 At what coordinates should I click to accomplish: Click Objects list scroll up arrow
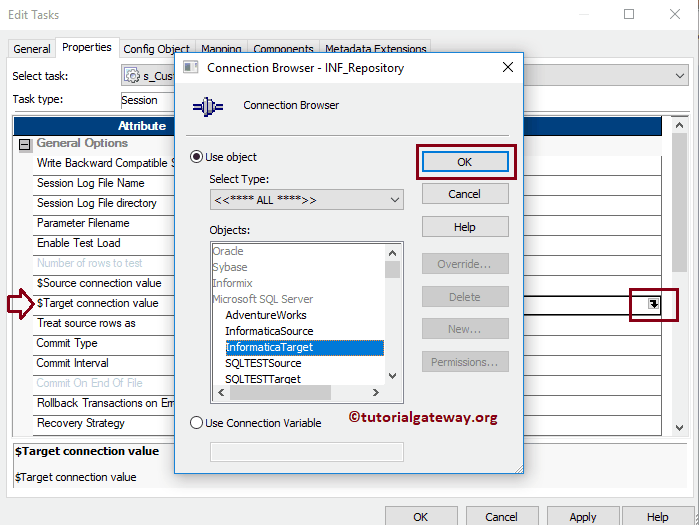point(392,253)
